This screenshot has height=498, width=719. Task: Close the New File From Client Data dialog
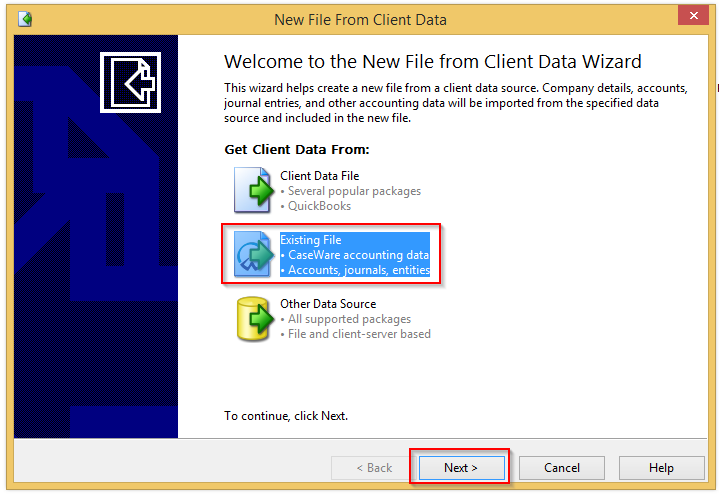694,16
